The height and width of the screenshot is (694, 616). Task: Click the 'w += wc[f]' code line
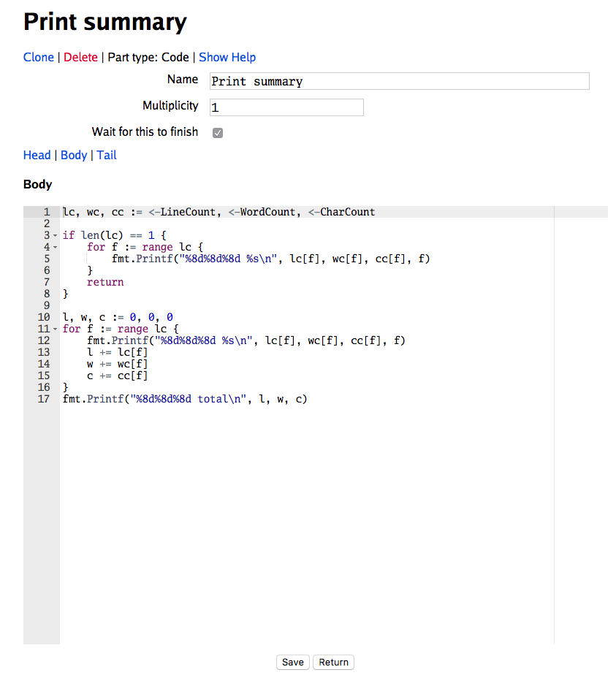[x=118, y=364]
